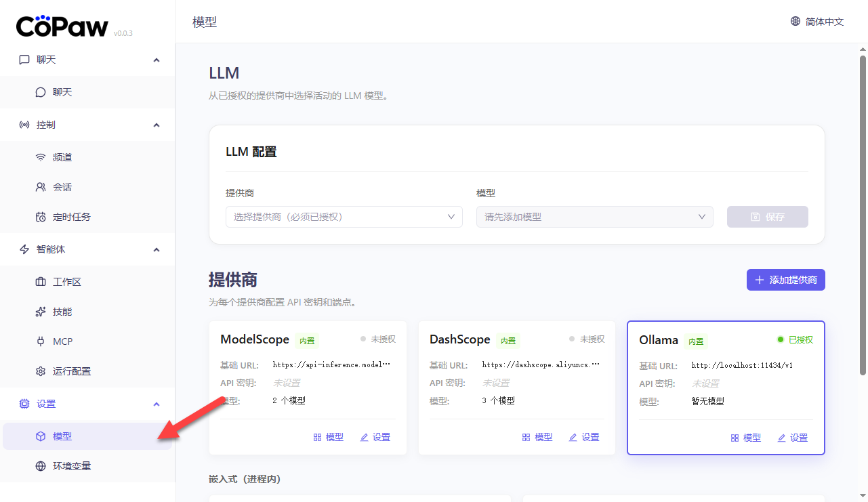Click the '2 个模型' count

tap(289, 400)
